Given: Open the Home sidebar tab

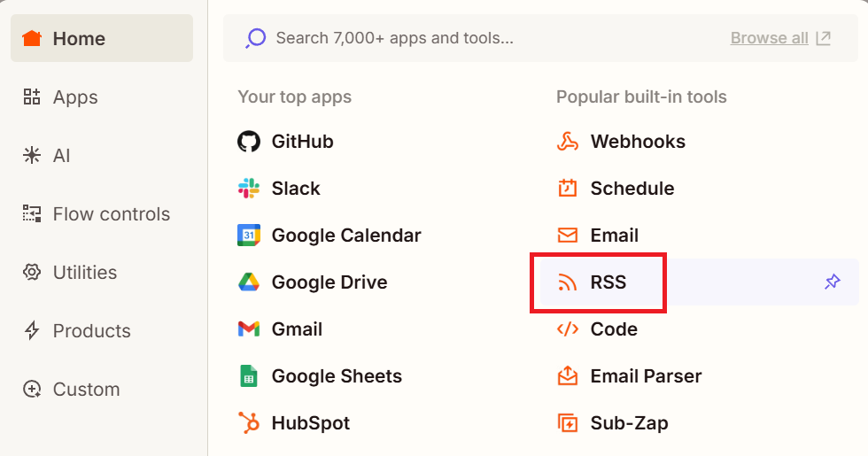Looking at the screenshot, I should point(102,38).
